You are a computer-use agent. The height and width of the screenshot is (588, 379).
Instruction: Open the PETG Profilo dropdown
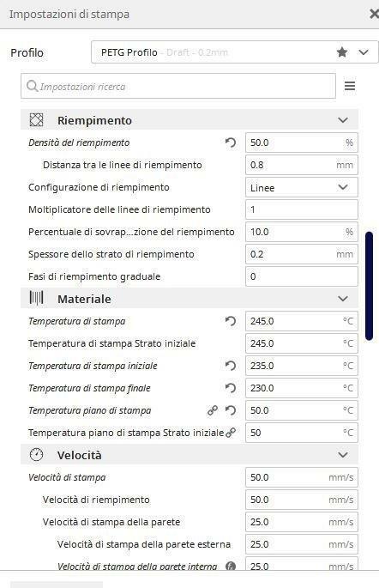point(234,52)
